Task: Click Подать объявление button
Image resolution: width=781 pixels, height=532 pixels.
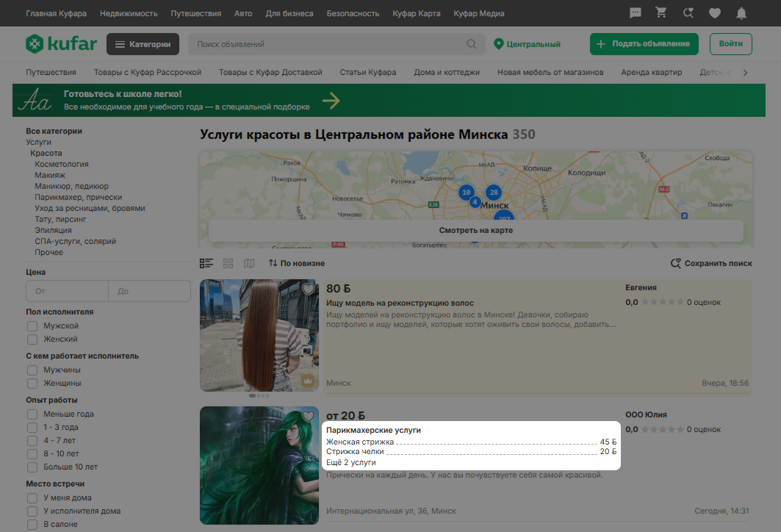Action: pos(644,44)
